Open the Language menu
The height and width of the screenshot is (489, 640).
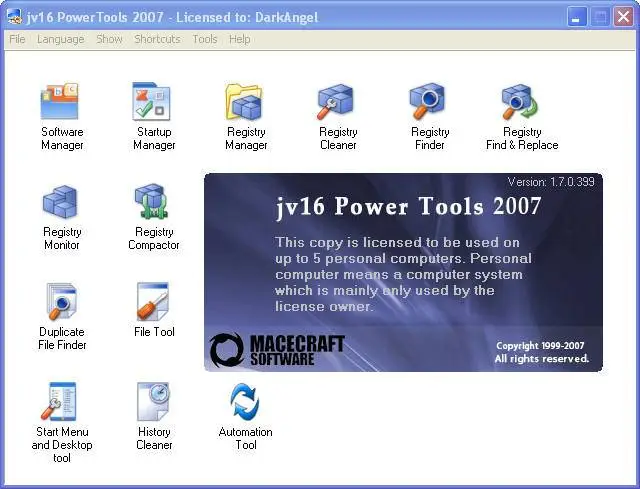pyautogui.click(x=60, y=39)
